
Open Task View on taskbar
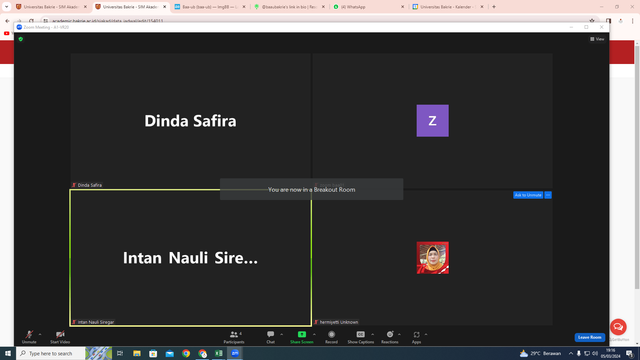[120, 353]
